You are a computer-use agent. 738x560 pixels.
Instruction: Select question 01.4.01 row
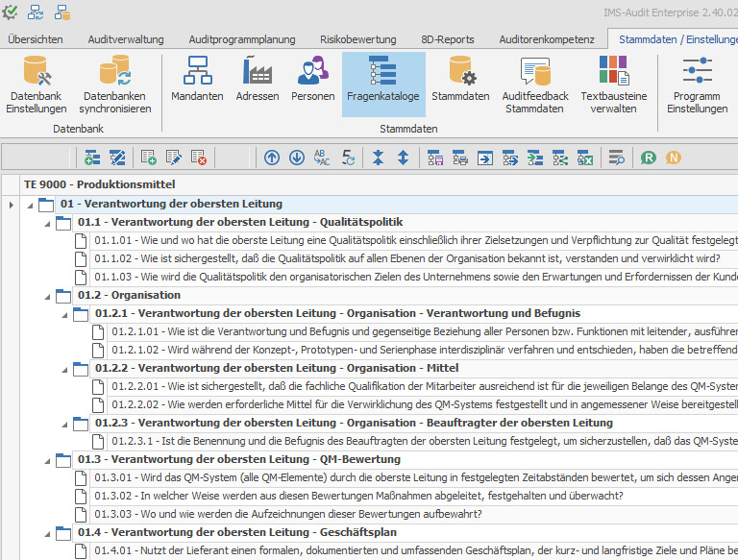click(414, 550)
